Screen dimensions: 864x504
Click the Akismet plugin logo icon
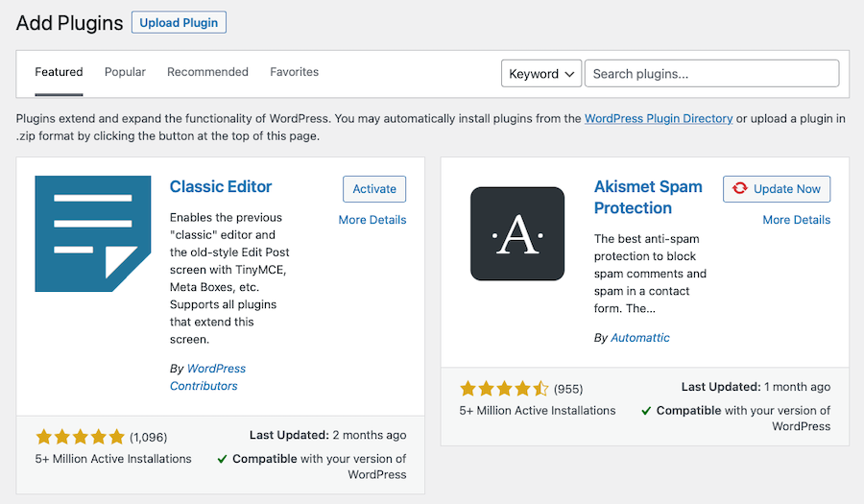coord(517,233)
